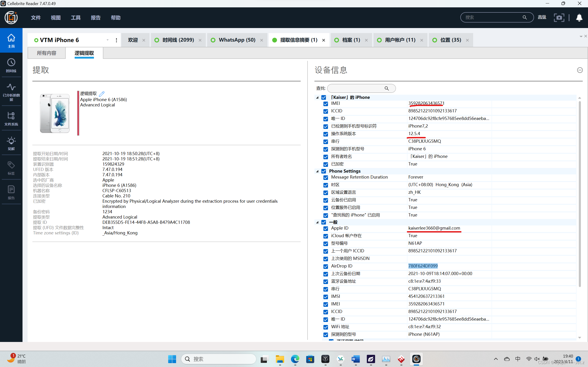Switch to the WhatsApp (50) tab
The height and width of the screenshot is (367, 588).
[237, 40]
